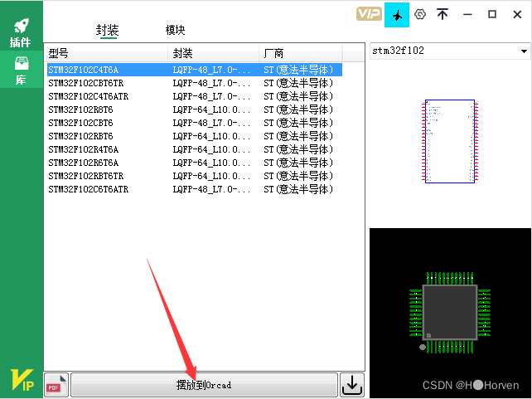Select row STM32F102C4T6ATR
Screen dimensions: 532x399
pos(195,96)
